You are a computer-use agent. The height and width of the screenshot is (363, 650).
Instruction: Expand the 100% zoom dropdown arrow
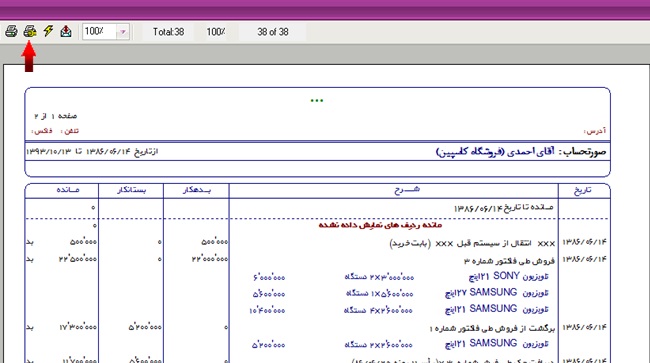123,32
